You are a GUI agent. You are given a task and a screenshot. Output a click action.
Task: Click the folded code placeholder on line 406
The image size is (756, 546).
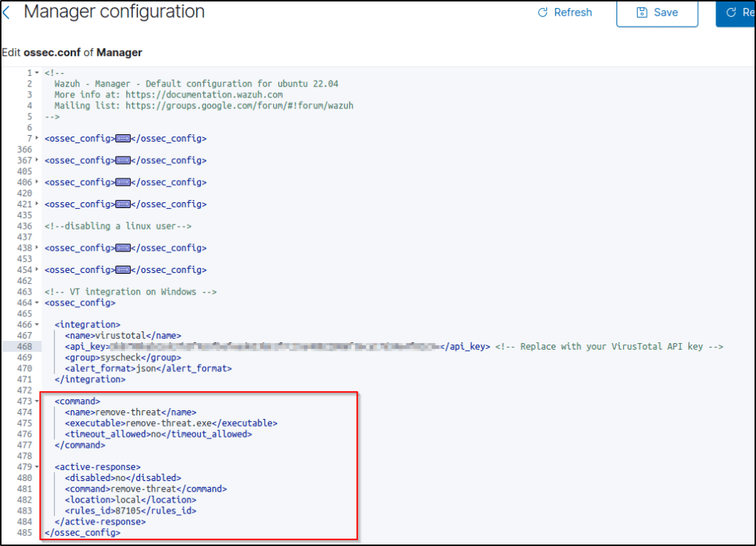[x=123, y=182]
